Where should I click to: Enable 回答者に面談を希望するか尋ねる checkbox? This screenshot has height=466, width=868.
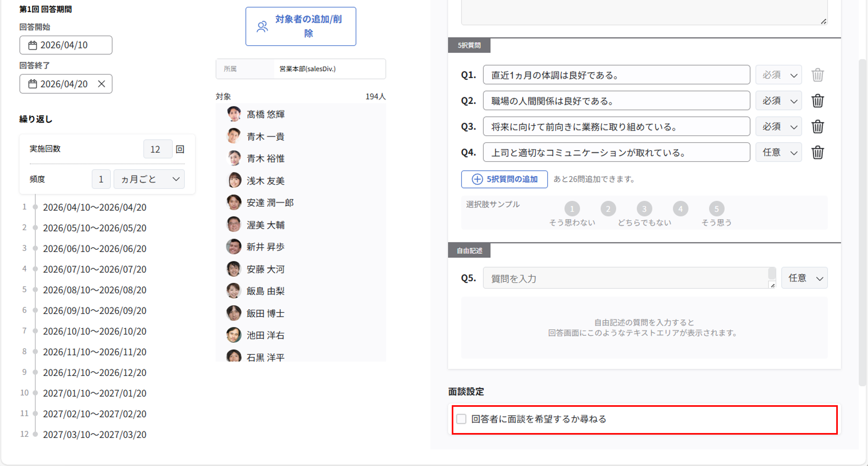[x=461, y=419]
